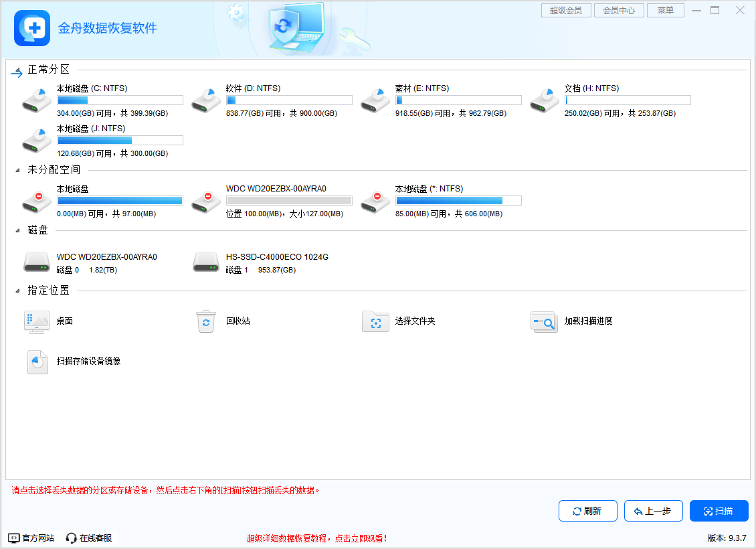756x549 pixels.
Task: Open the 官方网站 link
Action: (x=38, y=538)
